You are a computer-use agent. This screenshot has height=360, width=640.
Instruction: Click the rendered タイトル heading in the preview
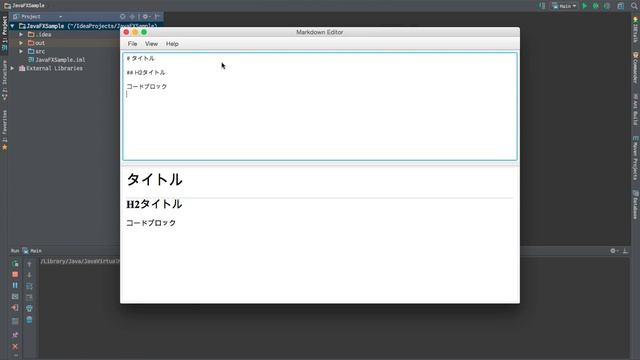point(154,180)
